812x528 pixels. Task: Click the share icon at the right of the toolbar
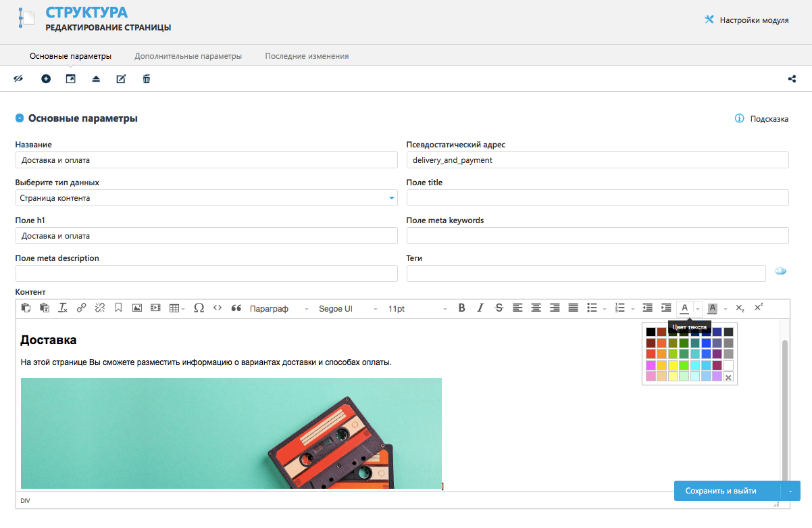pyautogui.click(x=792, y=79)
